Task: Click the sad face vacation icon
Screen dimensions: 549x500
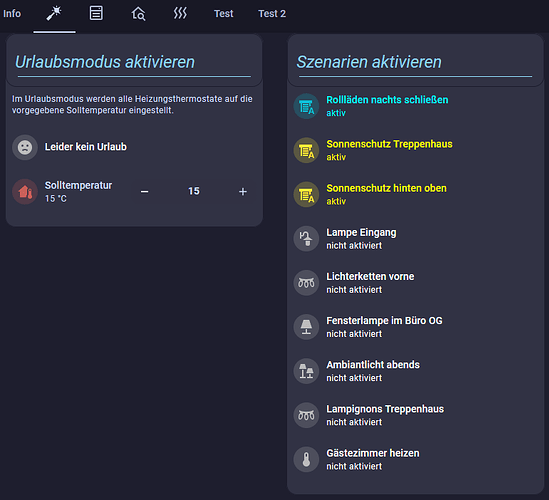Action: tap(25, 147)
